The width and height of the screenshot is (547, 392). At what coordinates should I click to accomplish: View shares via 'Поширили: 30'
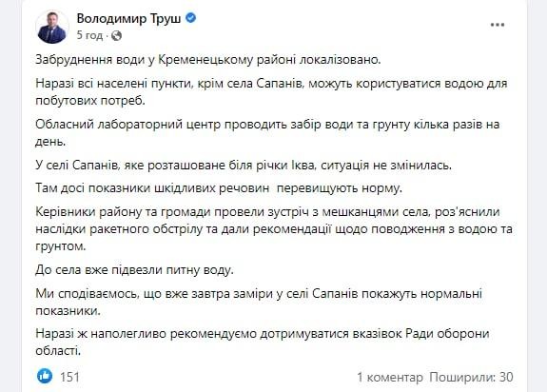tap(471, 377)
